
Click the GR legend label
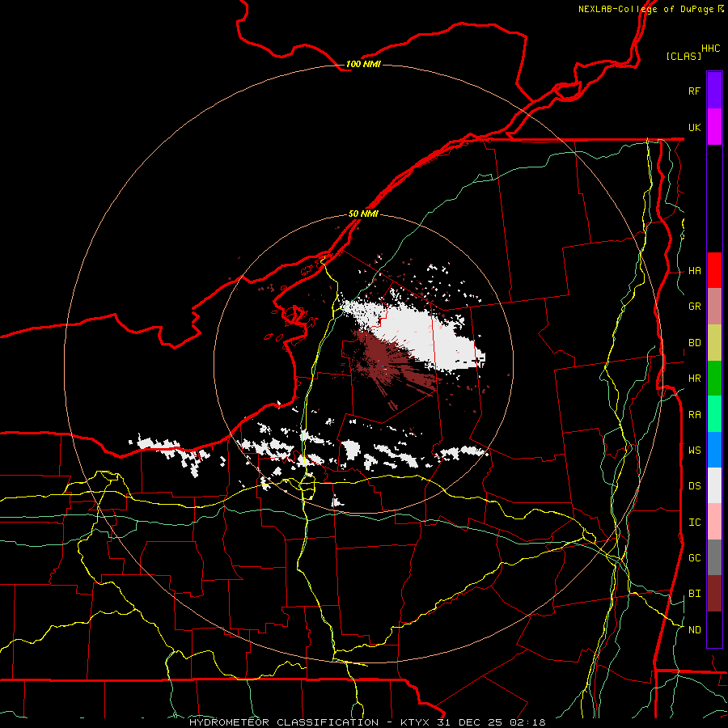pyautogui.click(x=694, y=307)
